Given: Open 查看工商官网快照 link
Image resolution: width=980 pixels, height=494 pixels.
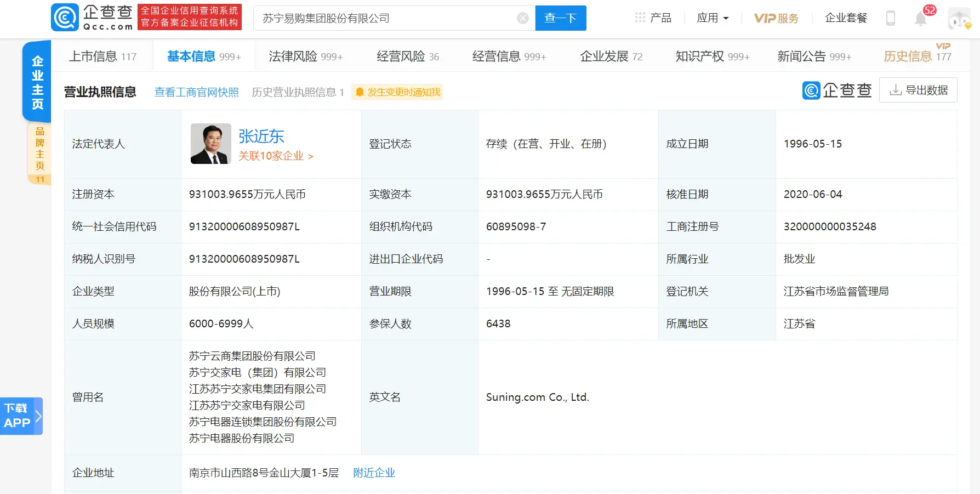Looking at the screenshot, I should (x=197, y=92).
